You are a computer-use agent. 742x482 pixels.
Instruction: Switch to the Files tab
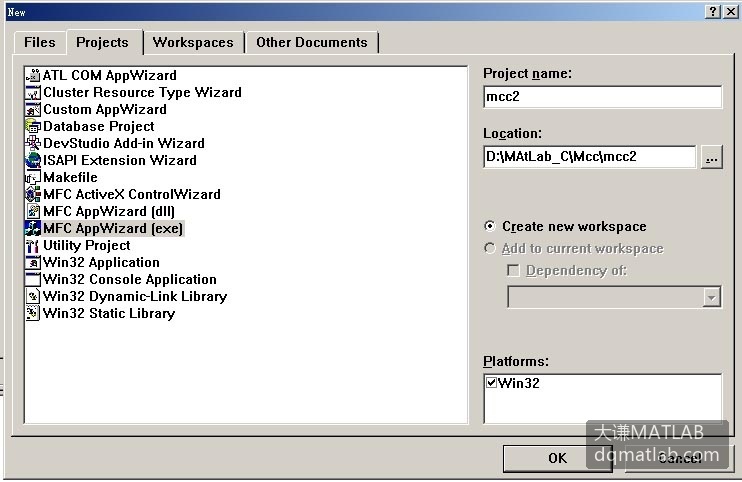[x=40, y=43]
